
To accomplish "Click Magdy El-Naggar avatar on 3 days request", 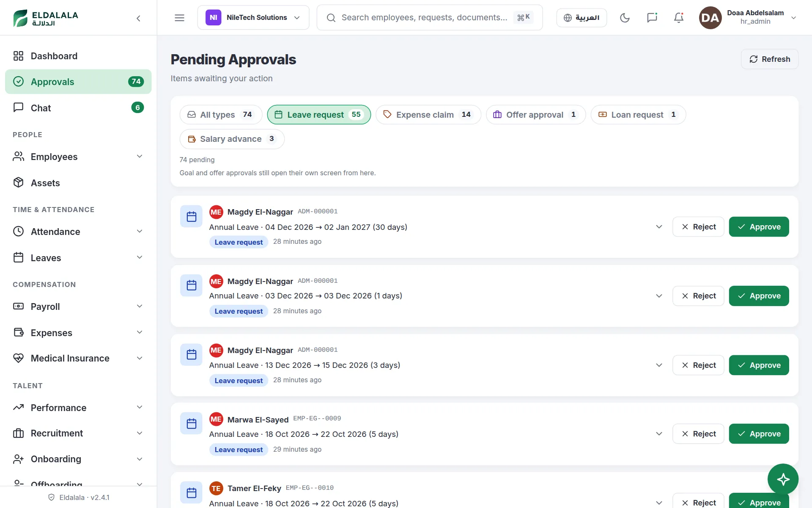I will click(x=216, y=351).
